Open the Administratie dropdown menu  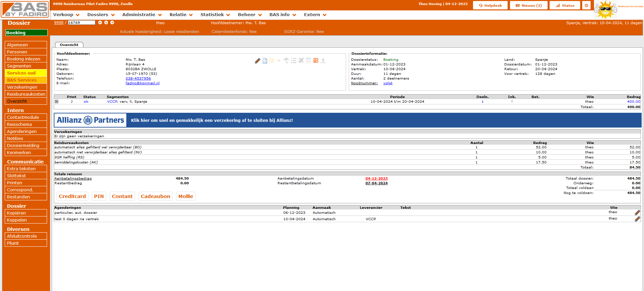click(x=142, y=15)
